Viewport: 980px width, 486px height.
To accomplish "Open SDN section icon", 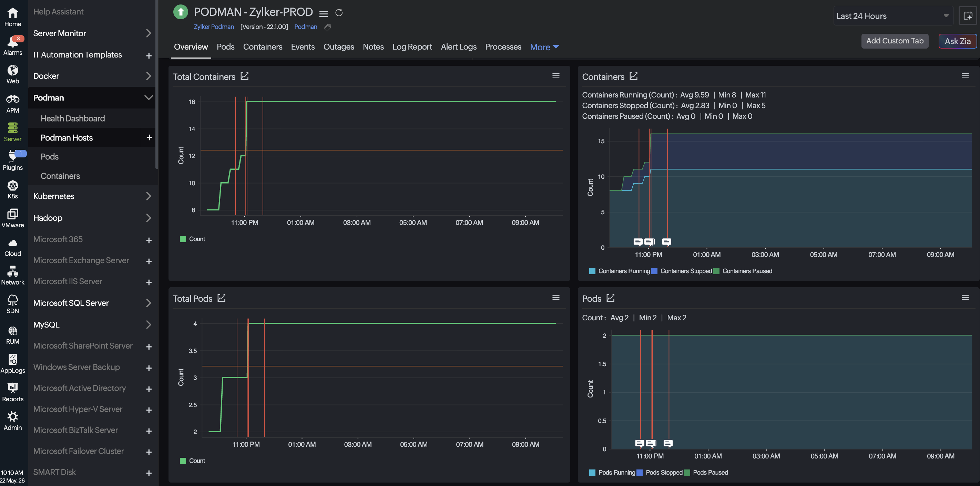I will 12,304.
